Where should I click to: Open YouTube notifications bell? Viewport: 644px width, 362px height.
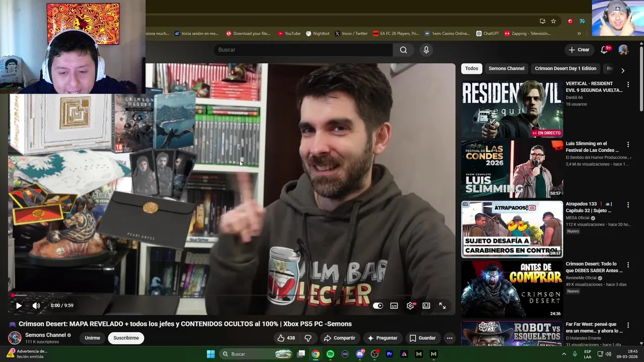click(605, 50)
